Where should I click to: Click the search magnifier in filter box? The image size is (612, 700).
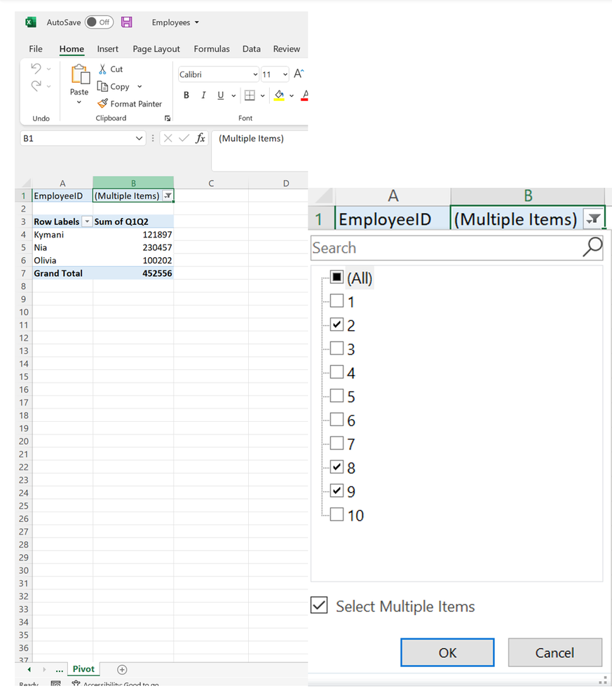pos(592,247)
